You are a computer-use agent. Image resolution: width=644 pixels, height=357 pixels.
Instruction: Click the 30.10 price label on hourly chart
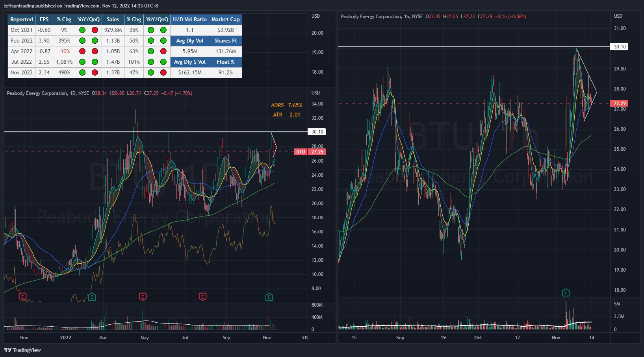point(620,47)
